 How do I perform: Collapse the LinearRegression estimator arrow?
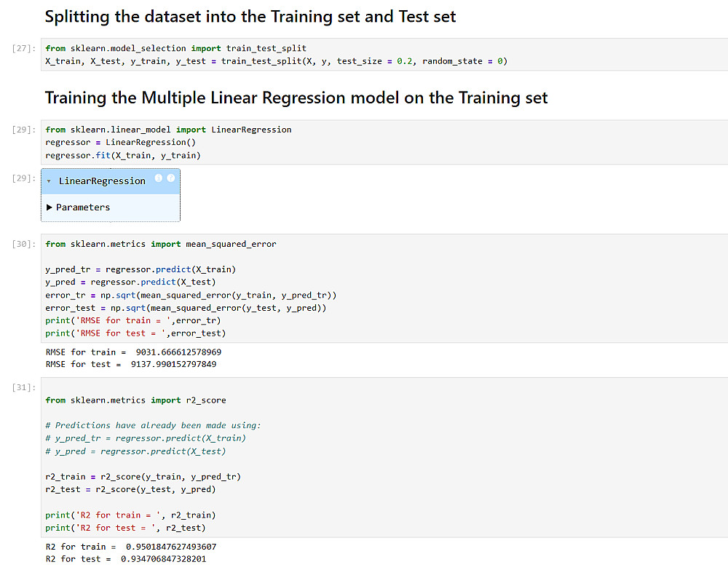pyautogui.click(x=49, y=181)
